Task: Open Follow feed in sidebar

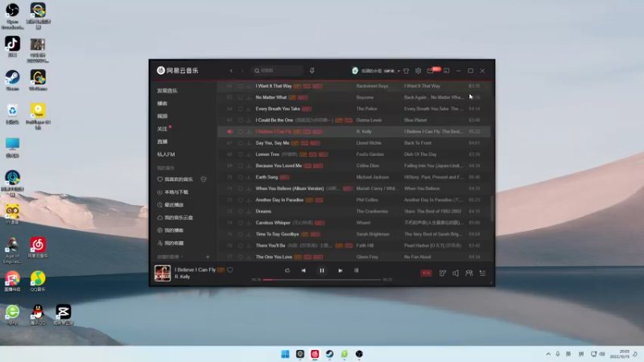Action: coord(163,129)
